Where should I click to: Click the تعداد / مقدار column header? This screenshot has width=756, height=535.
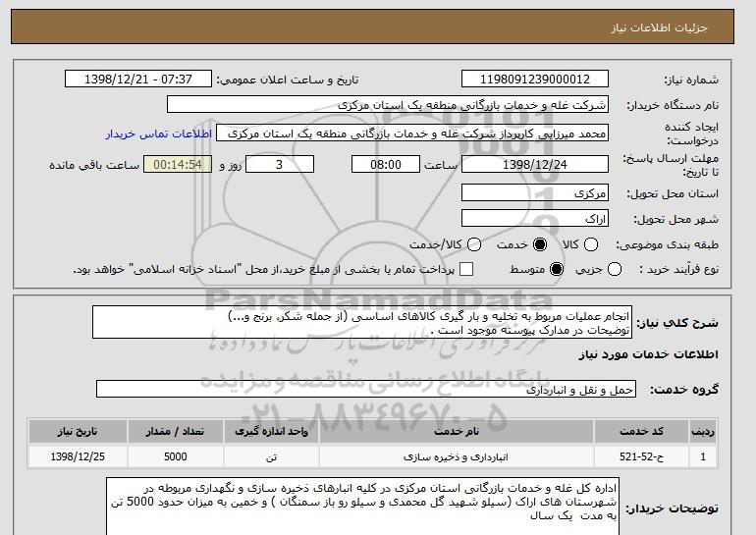[176, 431]
